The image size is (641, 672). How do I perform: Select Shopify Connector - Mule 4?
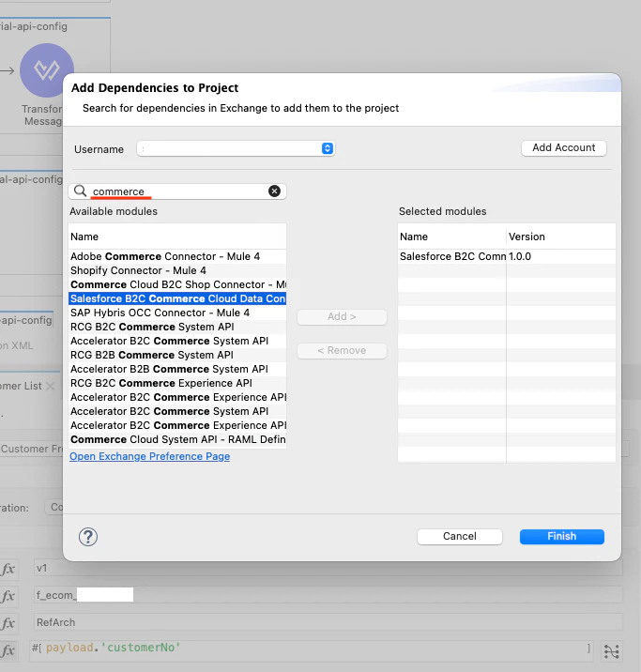coord(177,270)
